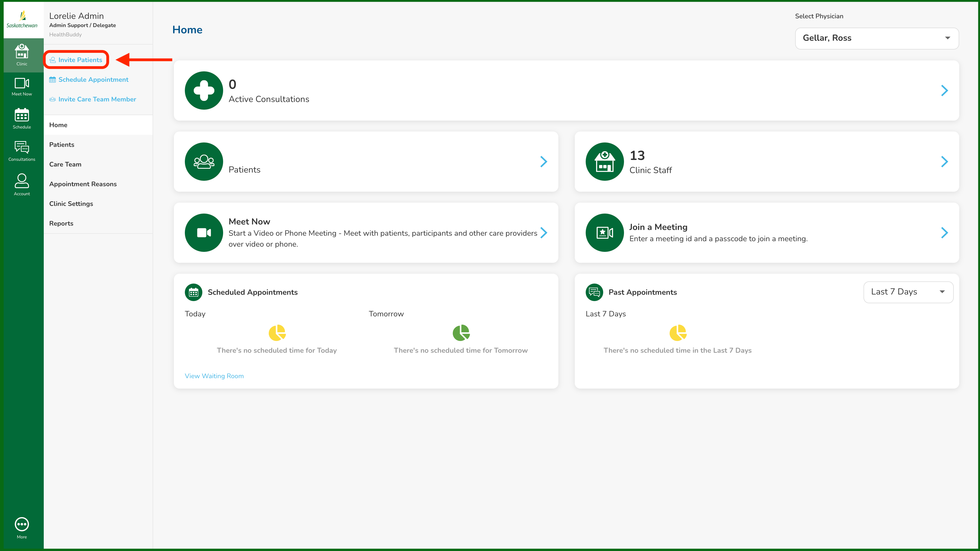Open the Active Consultations chevron arrow
980x551 pixels.
click(x=944, y=91)
